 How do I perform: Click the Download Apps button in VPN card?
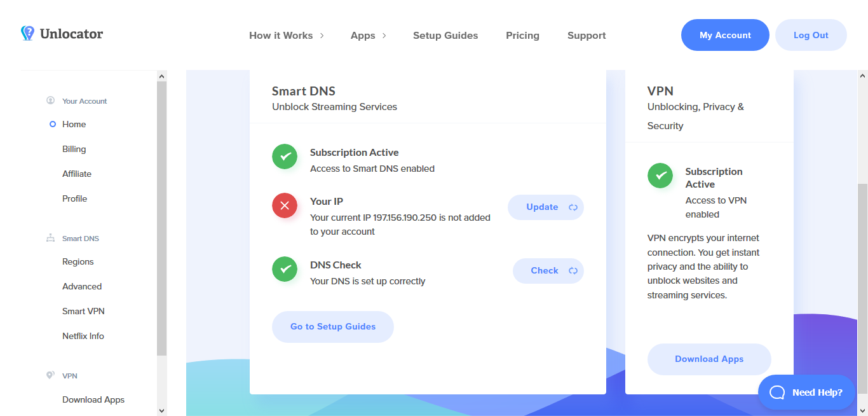click(x=709, y=359)
